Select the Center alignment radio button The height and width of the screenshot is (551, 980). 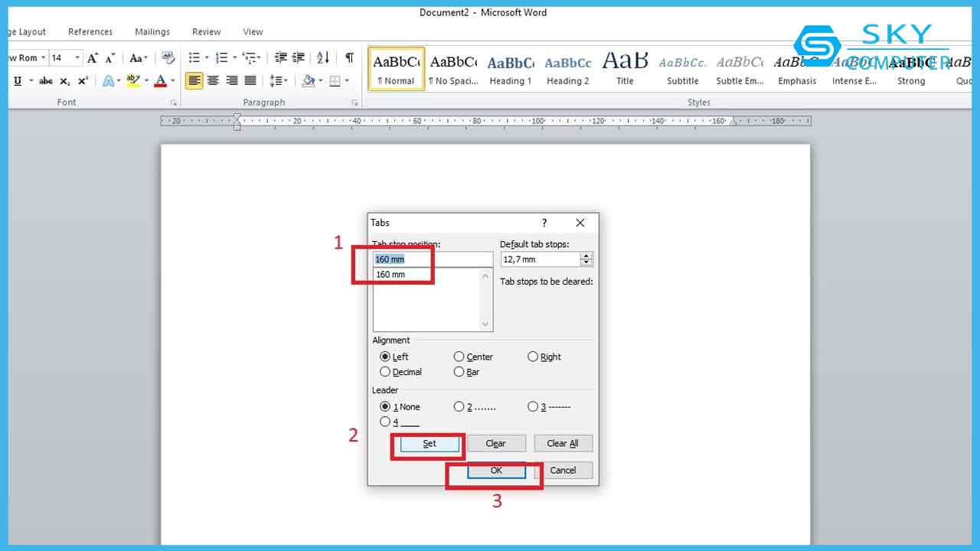coord(459,357)
